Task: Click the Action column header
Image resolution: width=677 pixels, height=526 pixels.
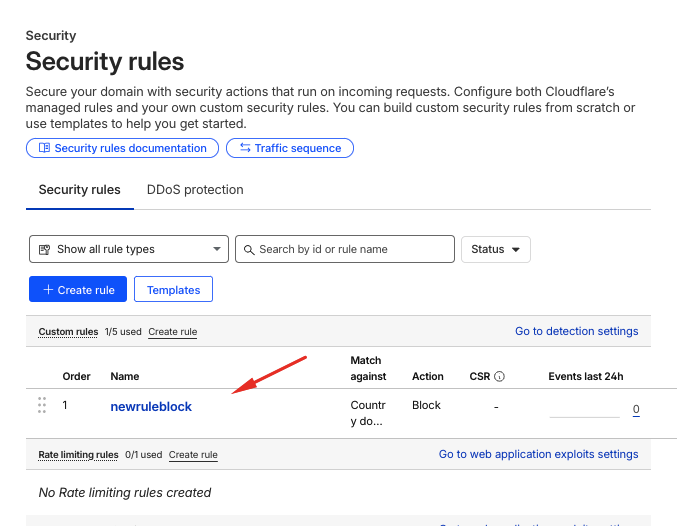Action: pos(427,377)
